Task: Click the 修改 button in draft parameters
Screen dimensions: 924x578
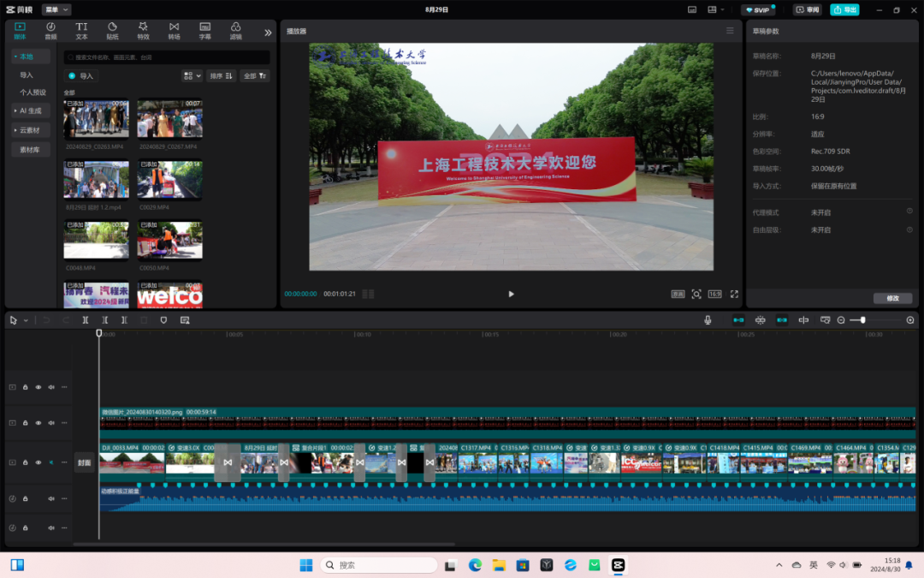Action: point(892,299)
